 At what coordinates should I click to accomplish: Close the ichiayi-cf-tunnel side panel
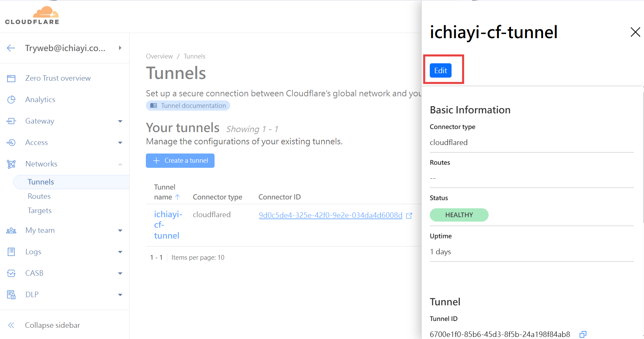pos(635,32)
